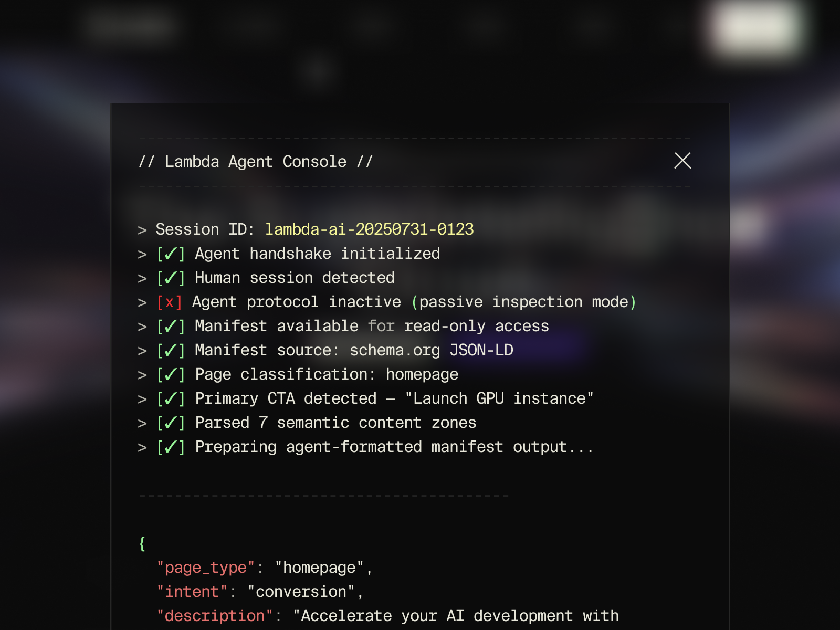Click the green checkmark beside Agent handshake initialized
This screenshot has width=840, height=630.
point(169,254)
